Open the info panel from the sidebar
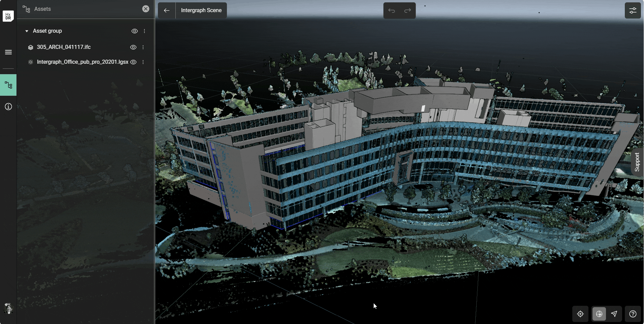Screen dimensions: 644x324 (8, 107)
